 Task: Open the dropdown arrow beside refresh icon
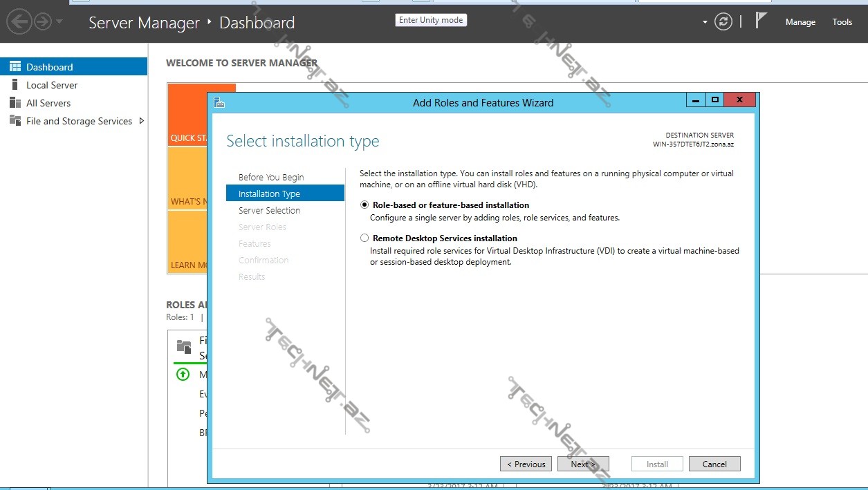(705, 22)
